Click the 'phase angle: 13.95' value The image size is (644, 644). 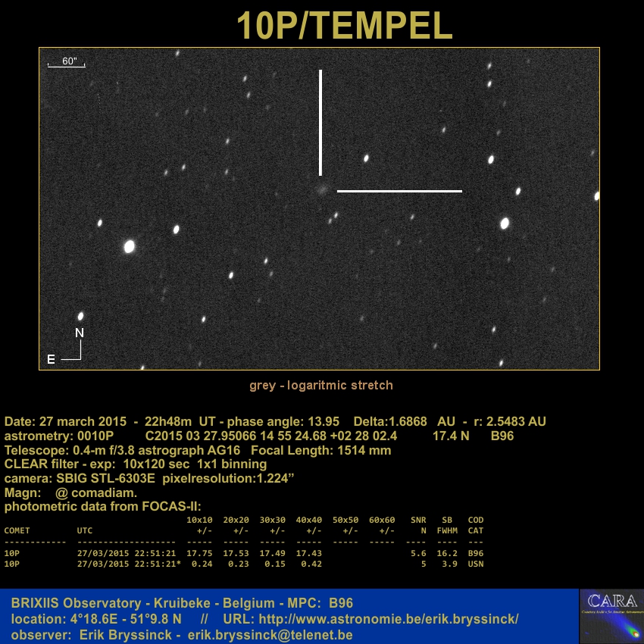(283, 422)
